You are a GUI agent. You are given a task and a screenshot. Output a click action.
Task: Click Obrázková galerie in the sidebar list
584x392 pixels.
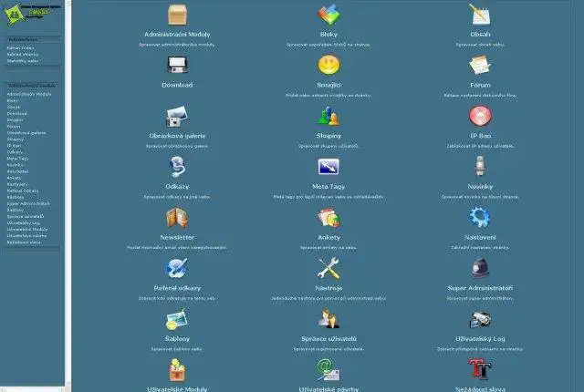click(26, 133)
